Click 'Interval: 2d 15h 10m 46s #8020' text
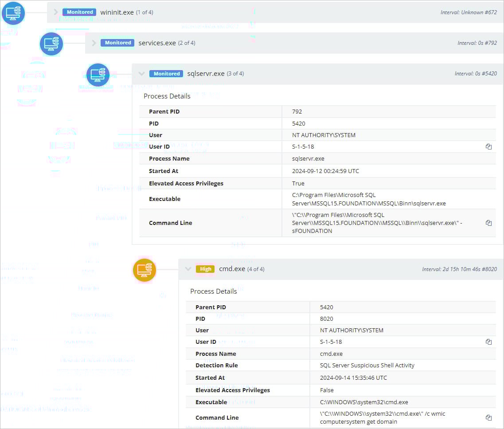Image resolution: width=504 pixels, height=429 pixels. pos(459,269)
